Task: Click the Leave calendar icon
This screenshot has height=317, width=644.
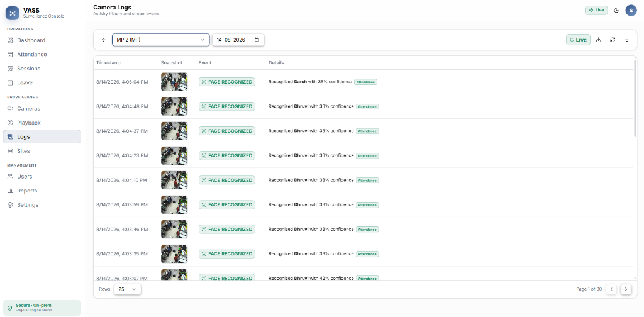Action: (x=10, y=82)
